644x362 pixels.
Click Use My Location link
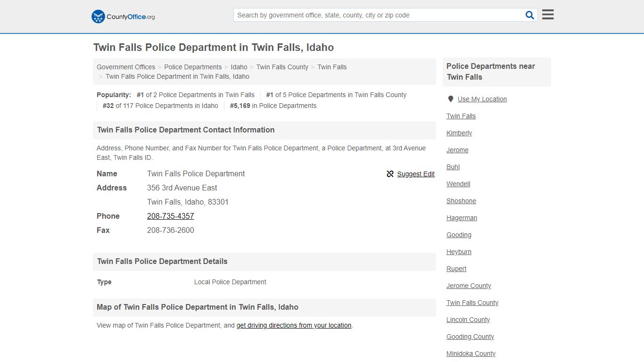tap(482, 99)
